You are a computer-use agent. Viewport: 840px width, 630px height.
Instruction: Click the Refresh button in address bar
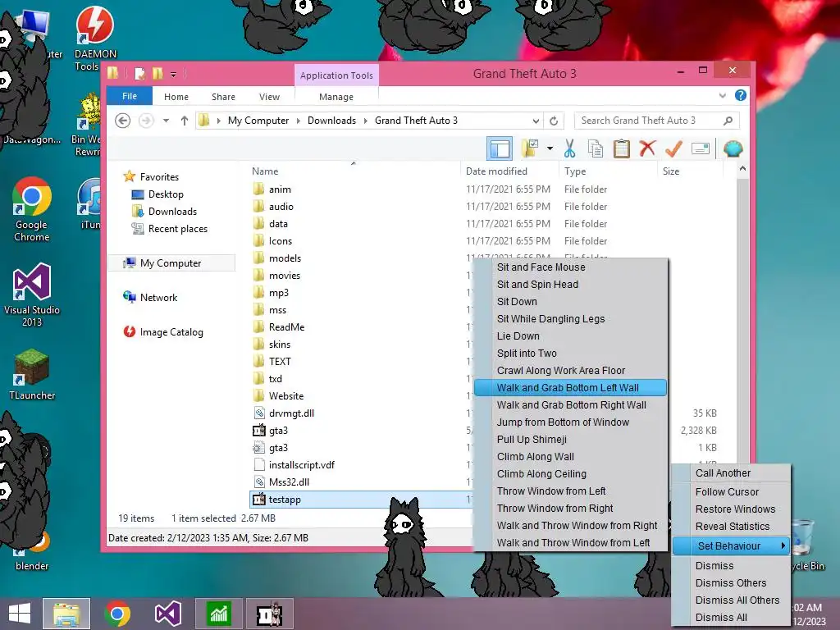coord(554,121)
